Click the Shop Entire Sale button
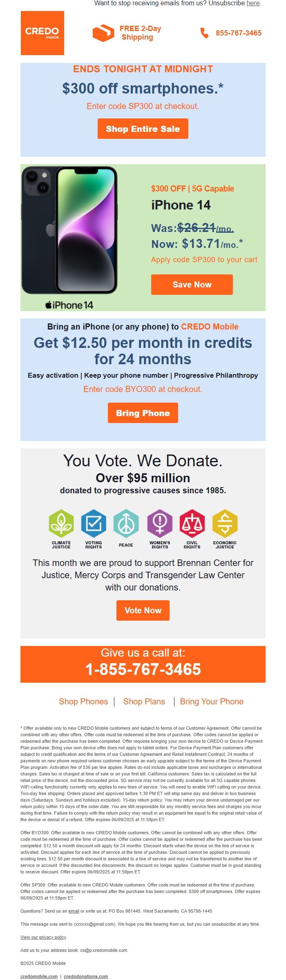286x980 pixels. pyautogui.click(x=143, y=129)
